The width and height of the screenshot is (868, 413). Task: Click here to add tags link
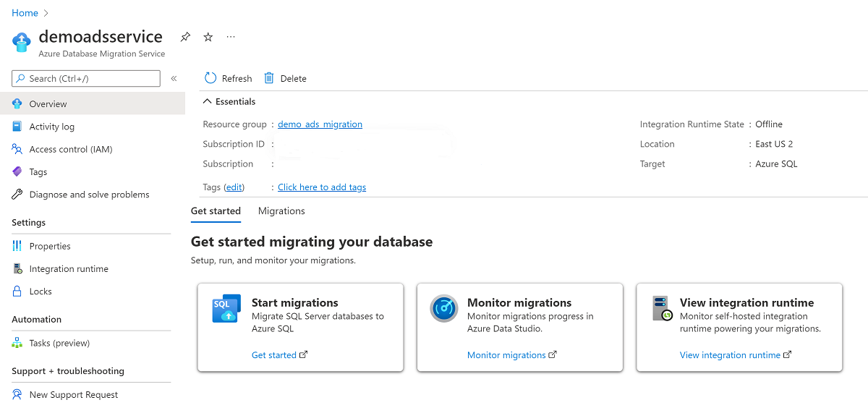(x=322, y=187)
